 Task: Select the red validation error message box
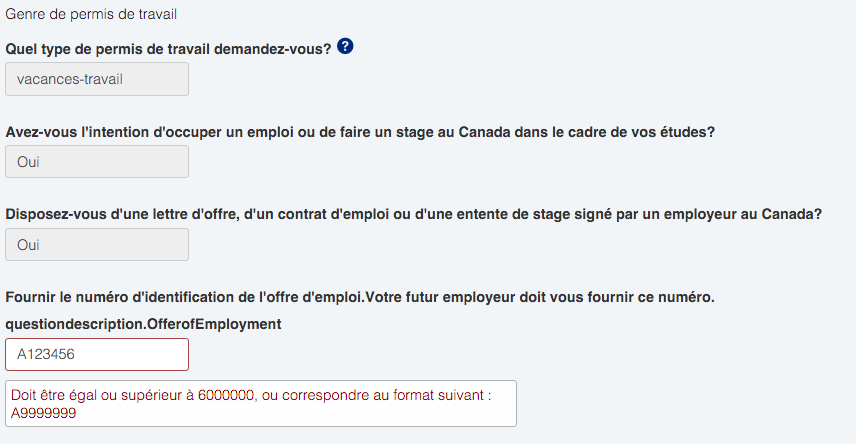click(261, 404)
